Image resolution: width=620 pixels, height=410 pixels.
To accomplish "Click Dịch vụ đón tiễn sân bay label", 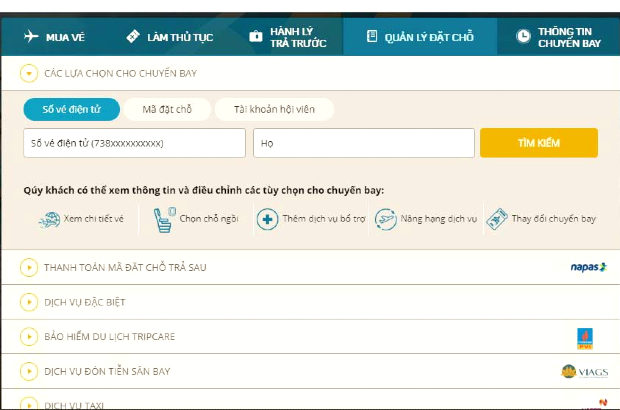I will (107, 372).
